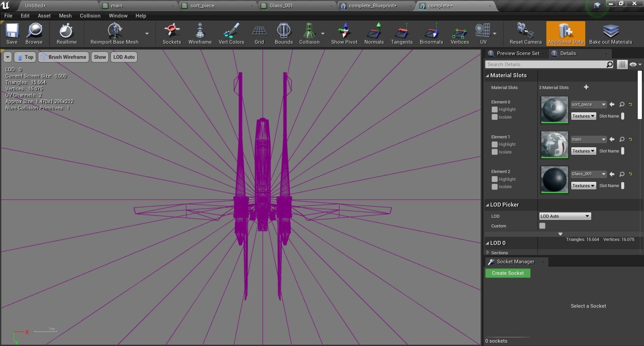Toggle UV channel overlay
644x346 pixels.
483,34
